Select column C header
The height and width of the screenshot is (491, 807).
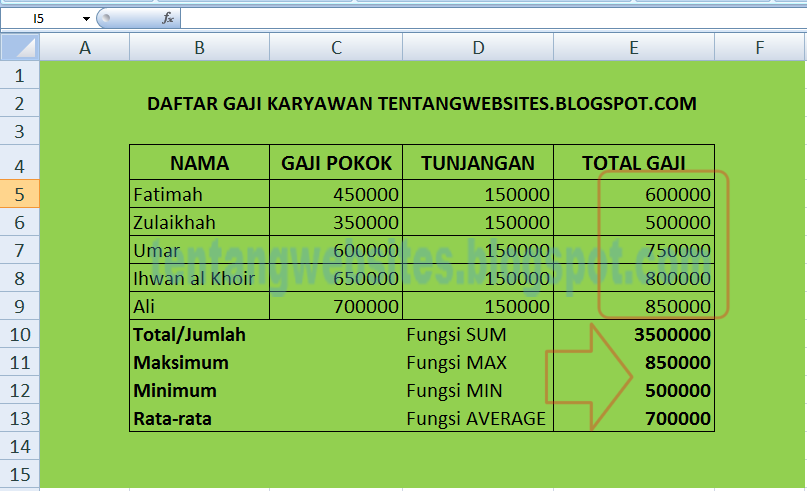coord(336,47)
